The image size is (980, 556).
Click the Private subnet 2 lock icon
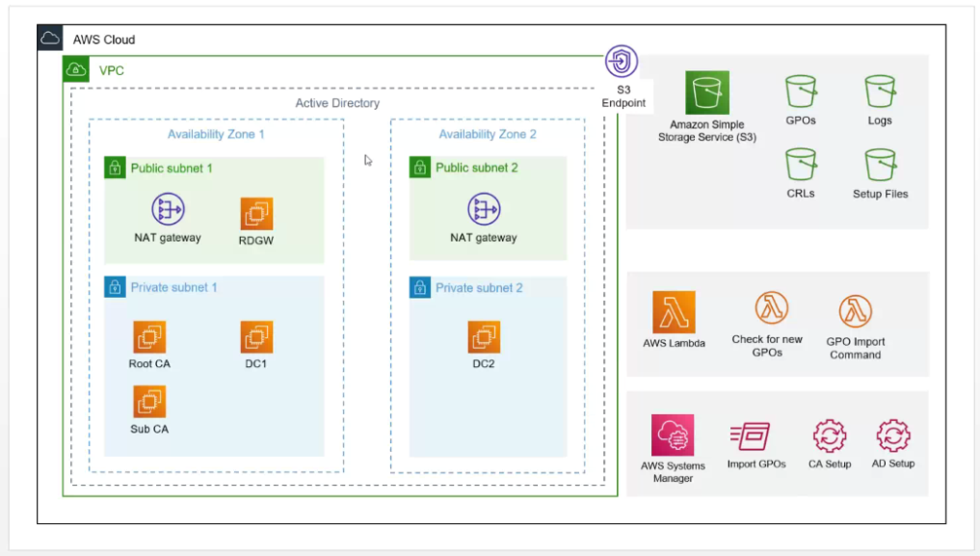420,288
